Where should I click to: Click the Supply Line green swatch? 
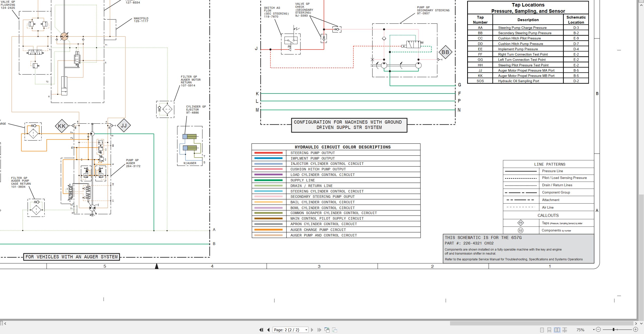coord(268,180)
